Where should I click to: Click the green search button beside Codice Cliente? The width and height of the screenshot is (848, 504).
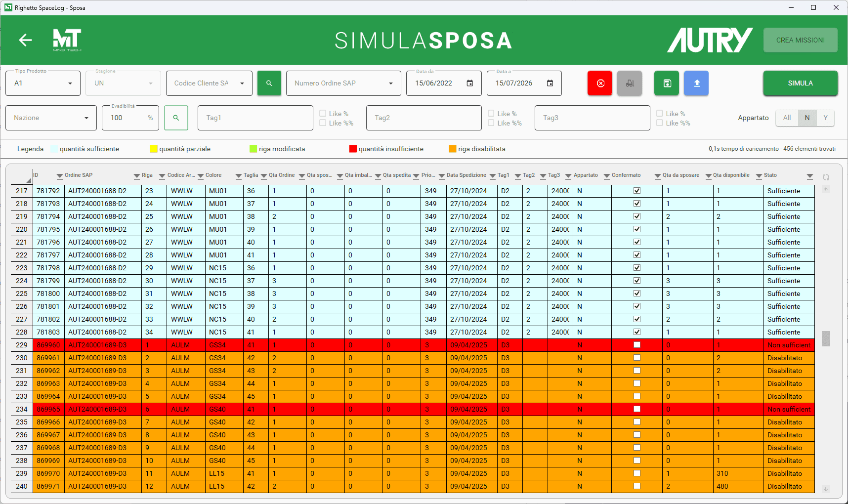click(269, 83)
